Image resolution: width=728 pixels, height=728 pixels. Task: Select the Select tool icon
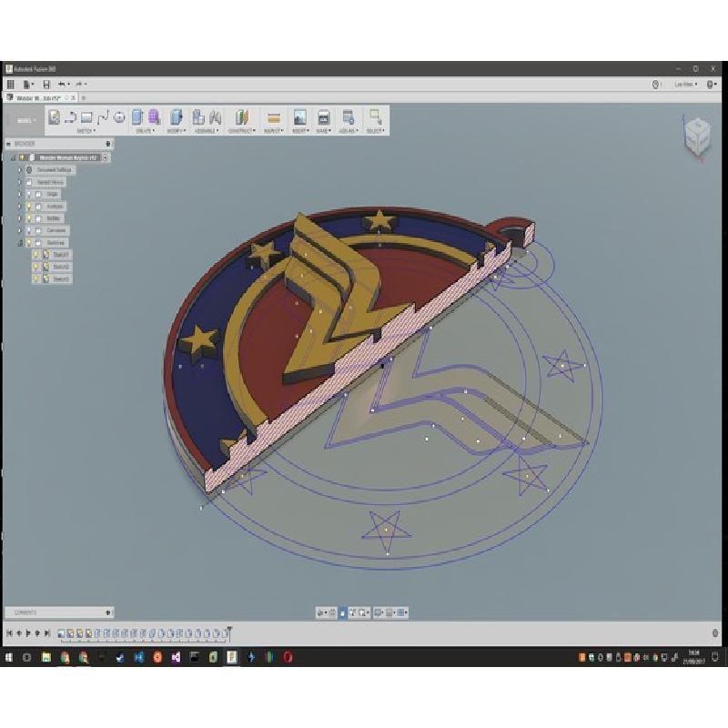pos(375,117)
